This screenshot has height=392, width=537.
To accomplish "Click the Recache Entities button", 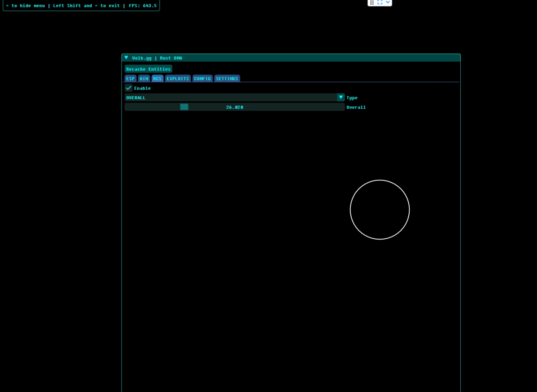I will 149,69.
